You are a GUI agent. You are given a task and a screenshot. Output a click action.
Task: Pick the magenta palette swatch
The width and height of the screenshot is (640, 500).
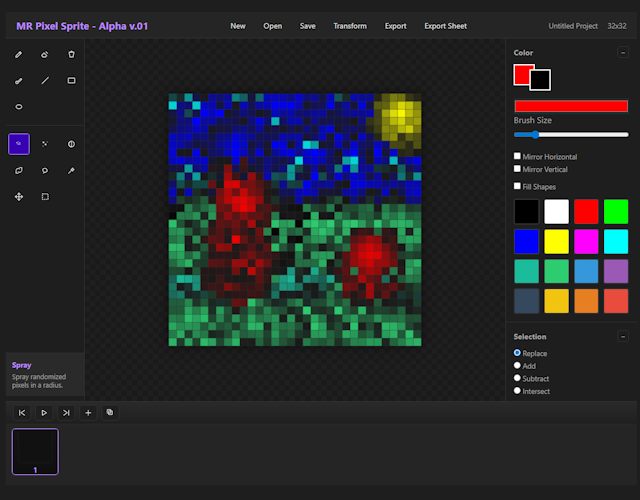point(586,241)
